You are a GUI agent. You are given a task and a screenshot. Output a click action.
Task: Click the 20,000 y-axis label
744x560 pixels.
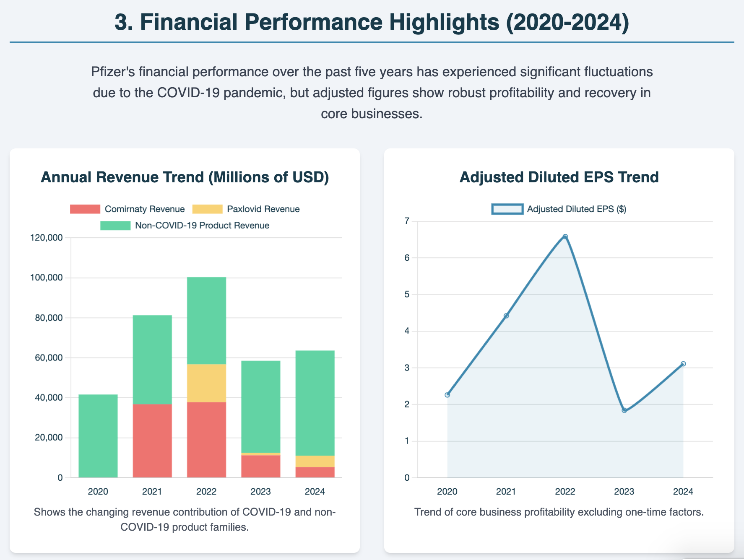(x=49, y=438)
